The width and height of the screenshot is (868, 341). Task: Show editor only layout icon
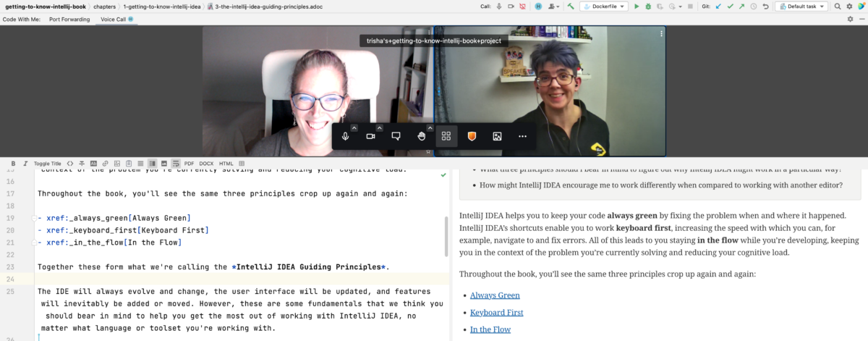[x=140, y=164]
